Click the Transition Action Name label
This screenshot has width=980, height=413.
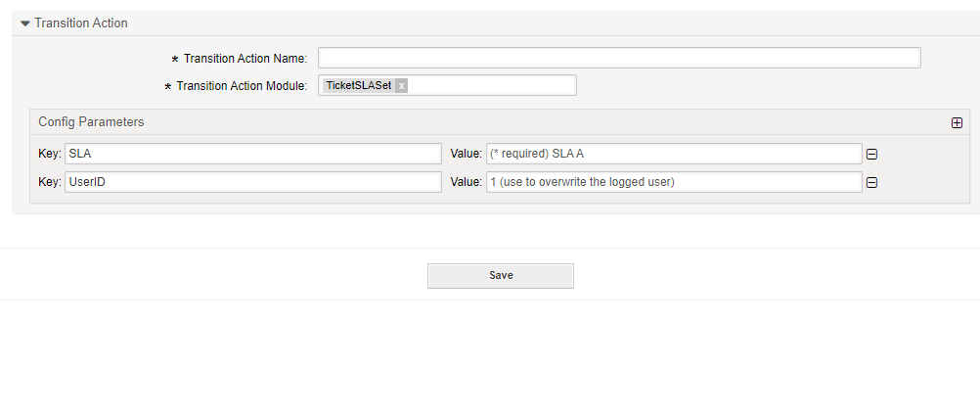pos(245,59)
